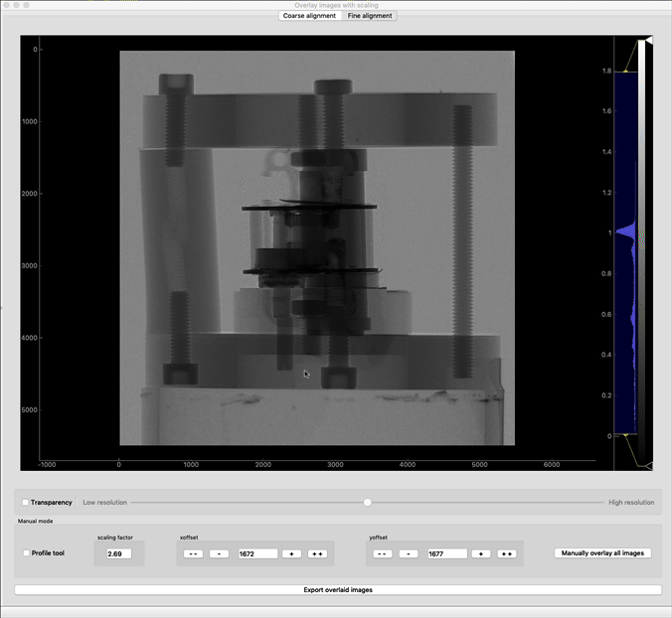Increase yoffset by small step (+)
672x618 pixels.
pyautogui.click(x=480, y=553)
